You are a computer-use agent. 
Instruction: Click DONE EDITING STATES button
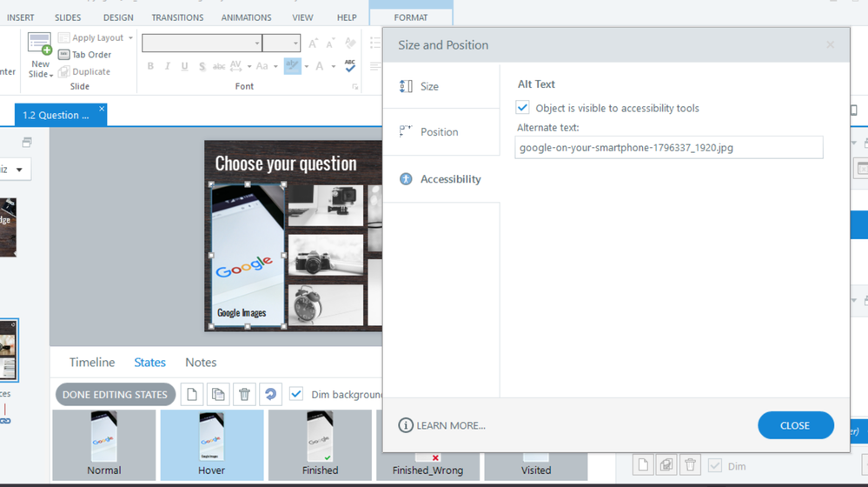click(x=116, y=395)
